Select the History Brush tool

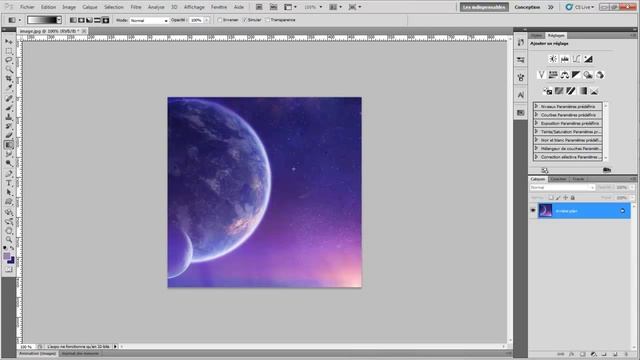tap(9, 127)
